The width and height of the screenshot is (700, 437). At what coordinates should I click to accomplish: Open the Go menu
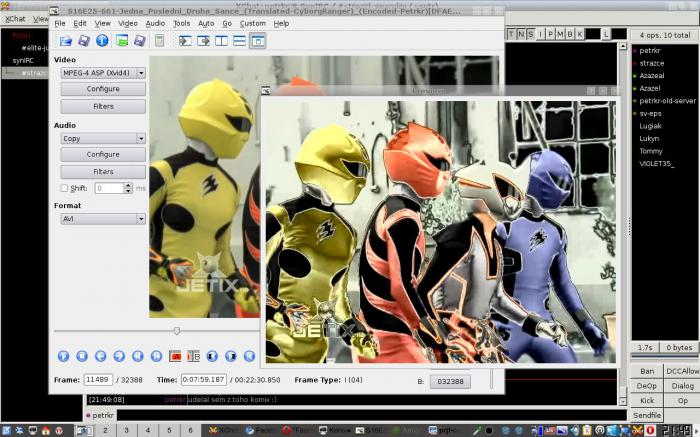(x=227, y=23)
